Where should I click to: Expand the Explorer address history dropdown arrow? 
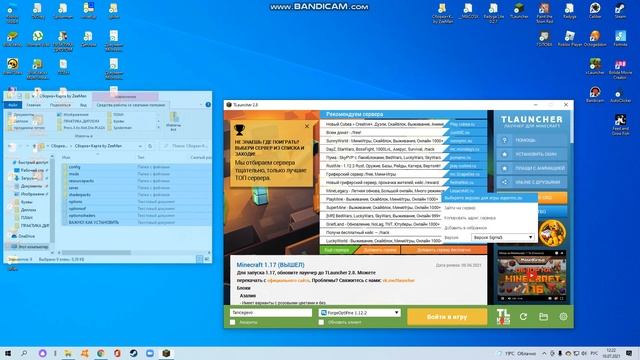pyautogui.click(x=140, y=146)
